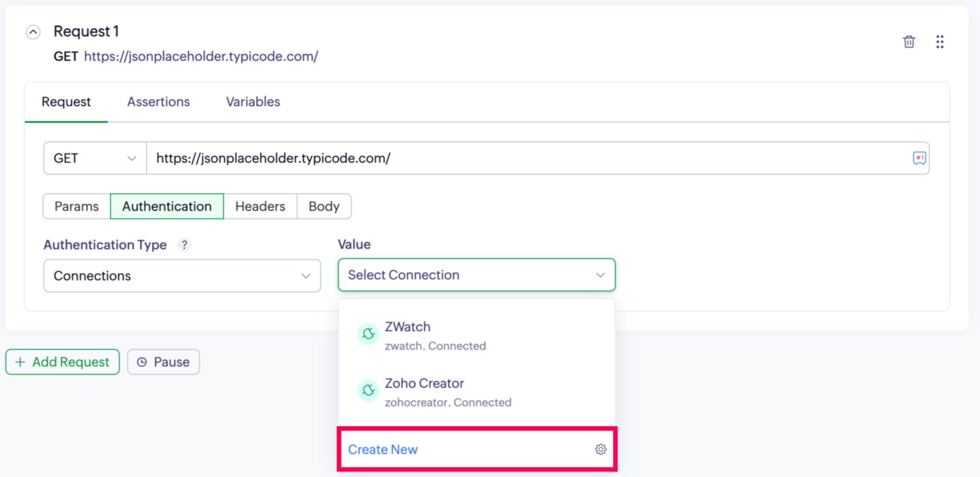Open connection settings gear icon
This screenshot has width=980, height=477.
point(600,449)
